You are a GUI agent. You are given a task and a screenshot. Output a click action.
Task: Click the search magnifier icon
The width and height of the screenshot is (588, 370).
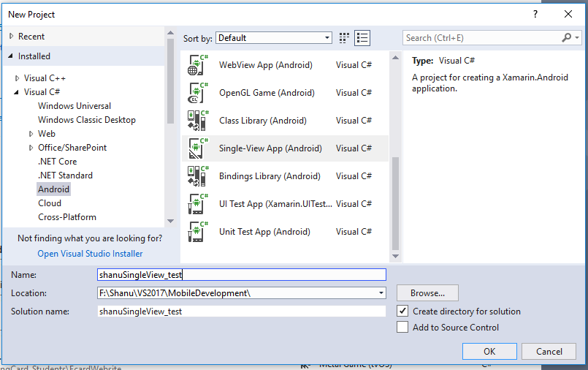click(x=566, y=37)
